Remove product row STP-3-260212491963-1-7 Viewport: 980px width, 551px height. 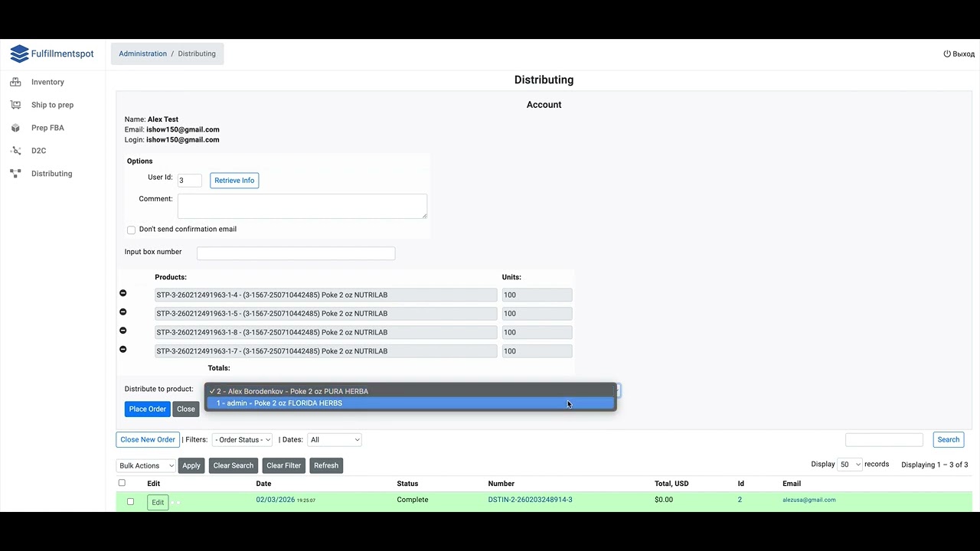pyautogui.click(x=122, y=350)
